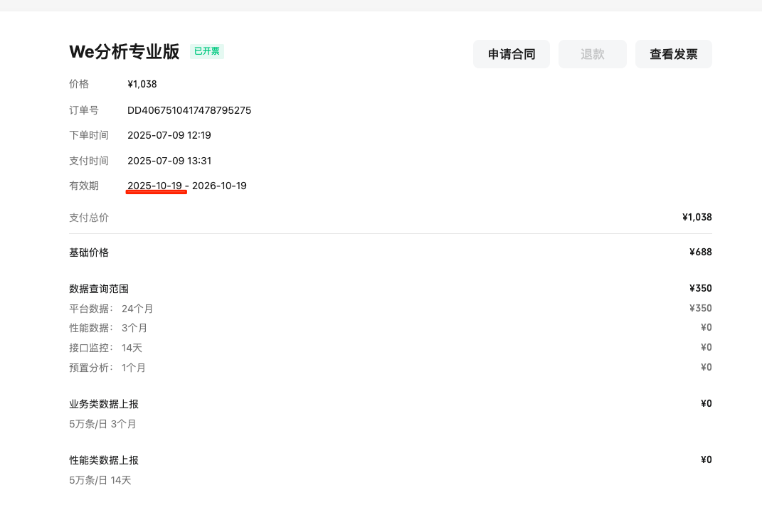This screenshot has height=532, width=762.
Task: Click the ¥0 amount for 业务类数据上报
Action: click(x=706, y=403)
